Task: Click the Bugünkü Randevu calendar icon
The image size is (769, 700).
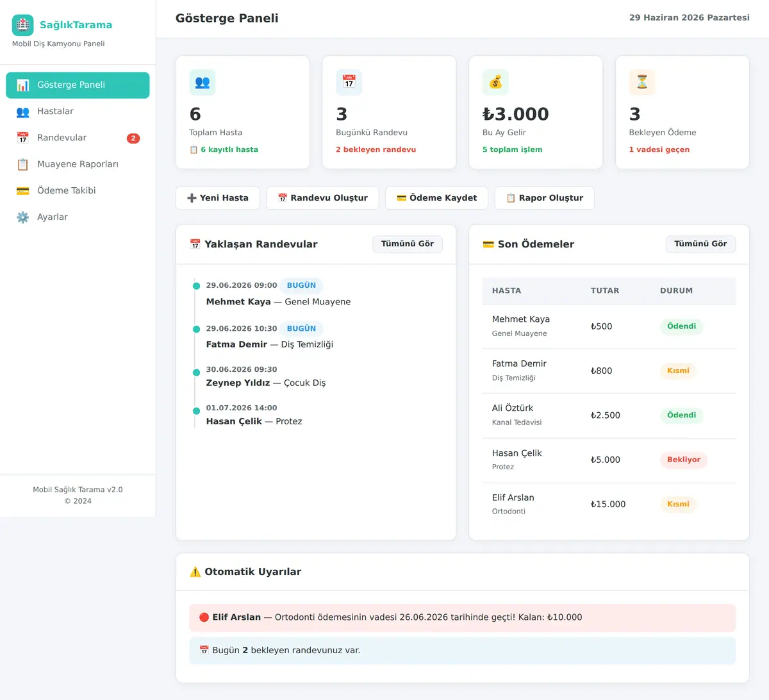Action: point(349,82)
